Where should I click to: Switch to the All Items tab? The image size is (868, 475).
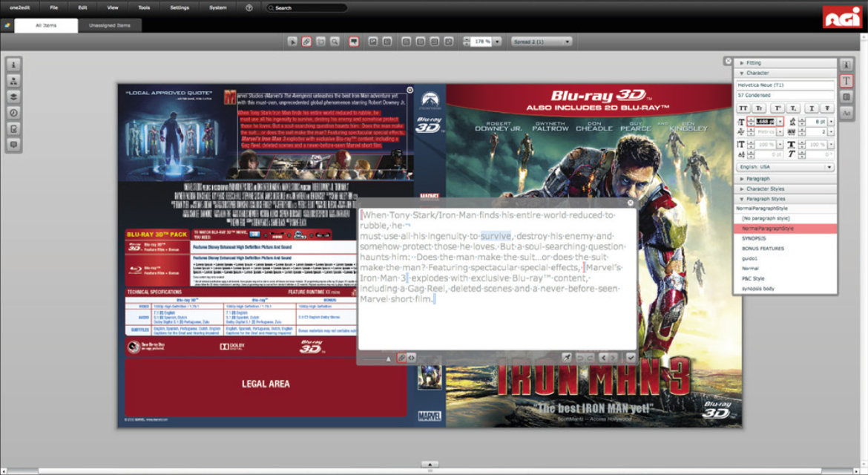(46, 25)
